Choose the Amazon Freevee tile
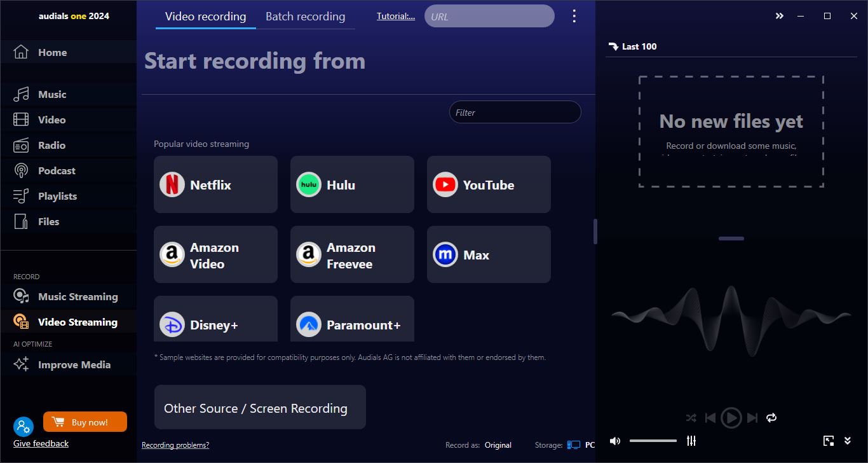 click(352, 254)
